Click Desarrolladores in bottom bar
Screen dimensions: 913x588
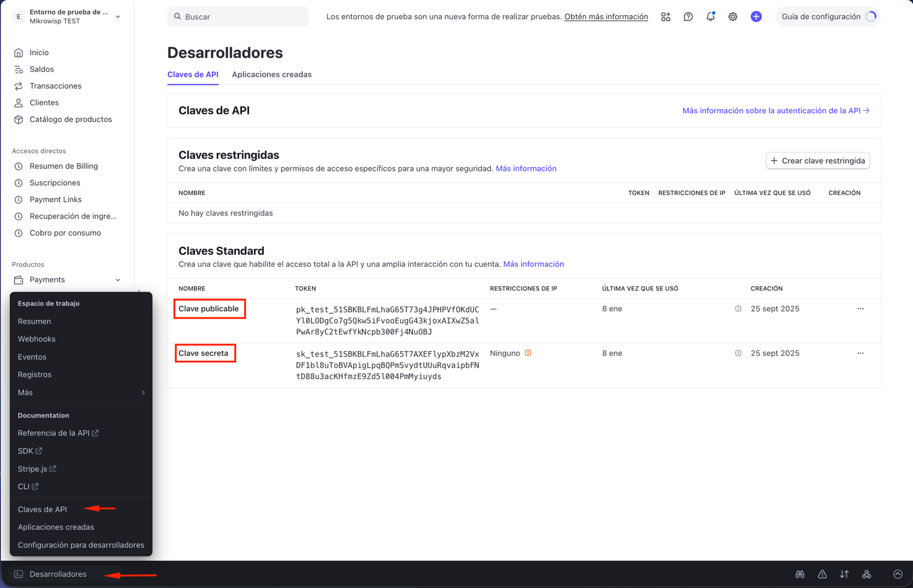[58, 574]
